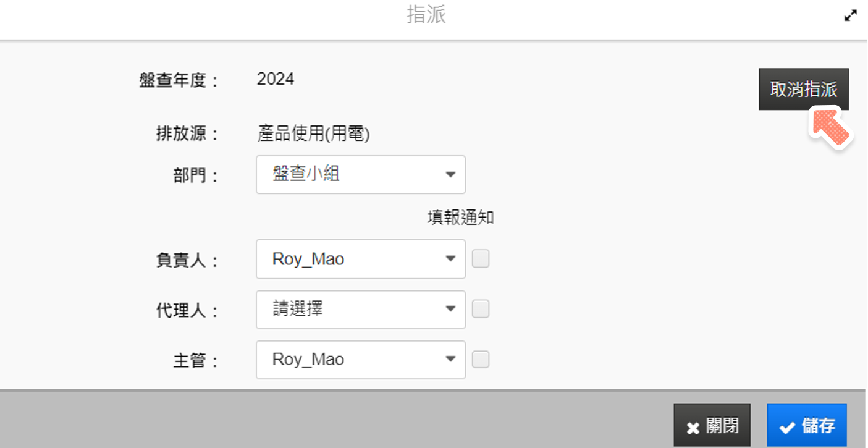Enable 填報通知 checkbox for 負責人
The width and height of the screenshot is (868, 448).
point(481,259)
